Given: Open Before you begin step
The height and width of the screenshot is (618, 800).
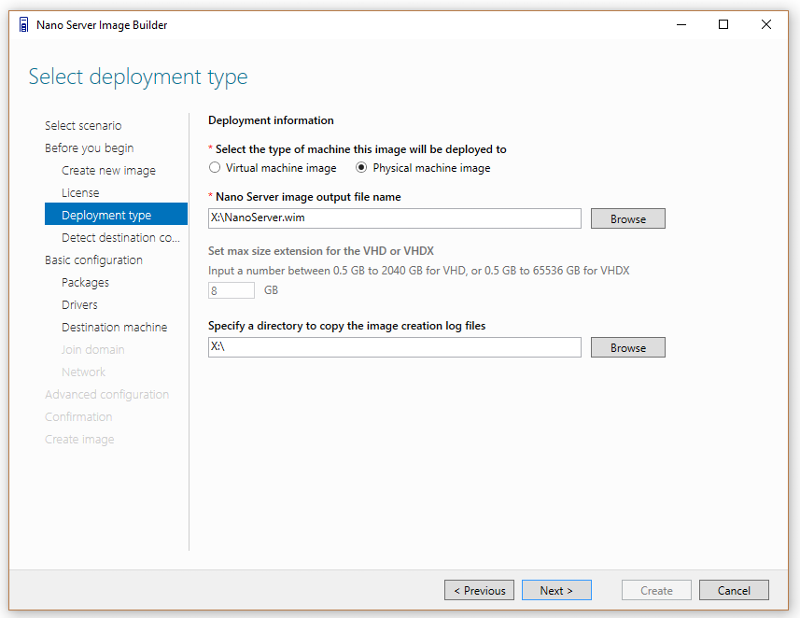Looking at the screenshot, I should click(x=89, y=148).
